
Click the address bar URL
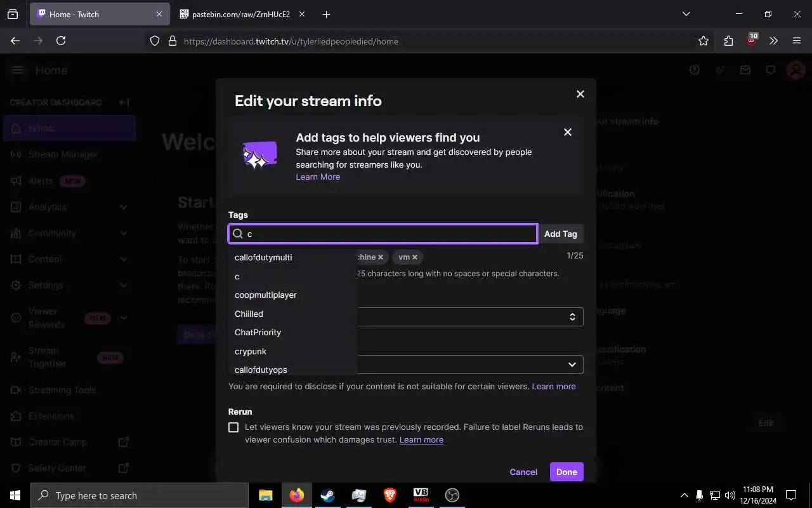(x=291, y=41)
